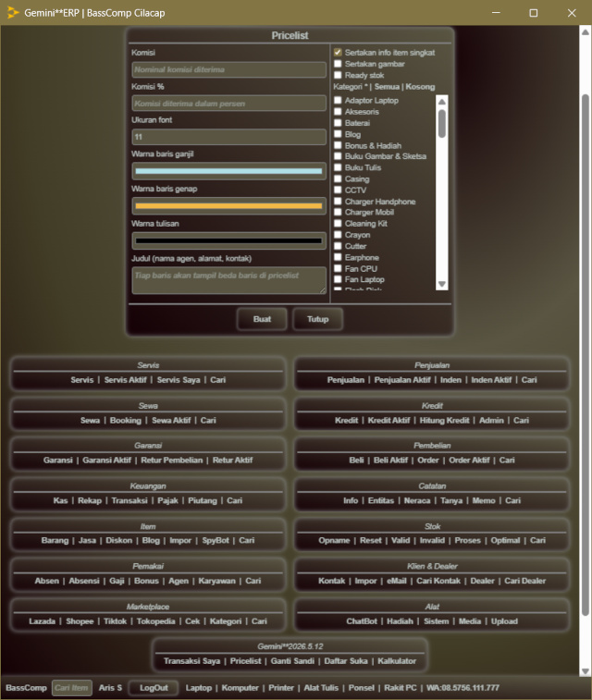Image resolution: width=592 pixels, height=700 pixels.
Task: Open 'ChatBot' under Alat
Action: pyautogui.click(x=362, y=621)
